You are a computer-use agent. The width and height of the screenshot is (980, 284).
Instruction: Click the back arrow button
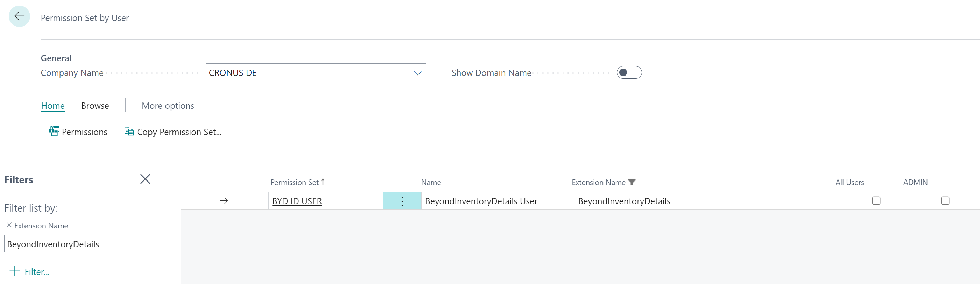(19, 16)
